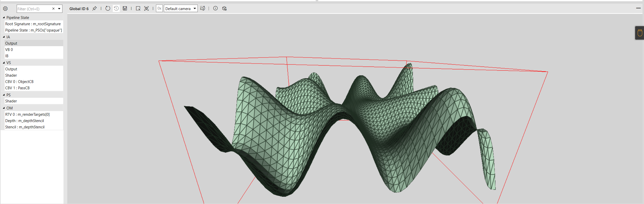Select CBV 0 : ObjectCB row
This screenshot has width=644, height=204.
[x=34, y=82]
